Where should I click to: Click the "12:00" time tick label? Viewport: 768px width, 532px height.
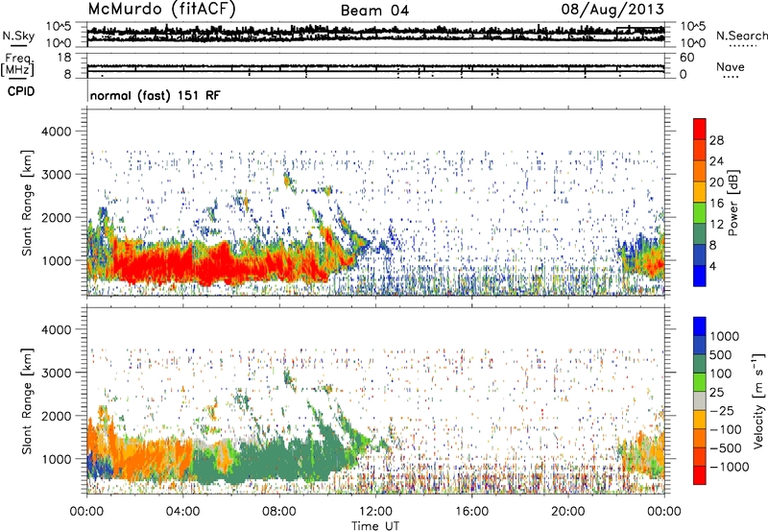click(x=375, y=512)
